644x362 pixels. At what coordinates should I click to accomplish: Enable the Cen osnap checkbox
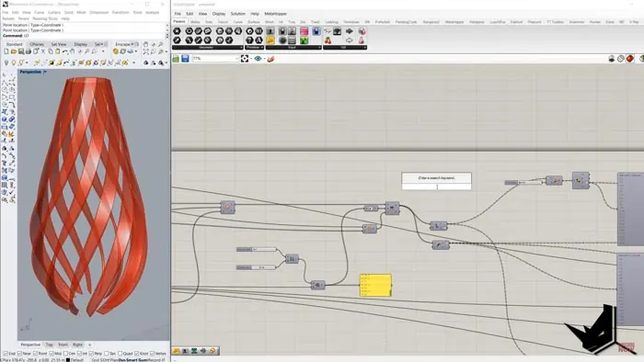pyautogui.click(x=65, y=354)
